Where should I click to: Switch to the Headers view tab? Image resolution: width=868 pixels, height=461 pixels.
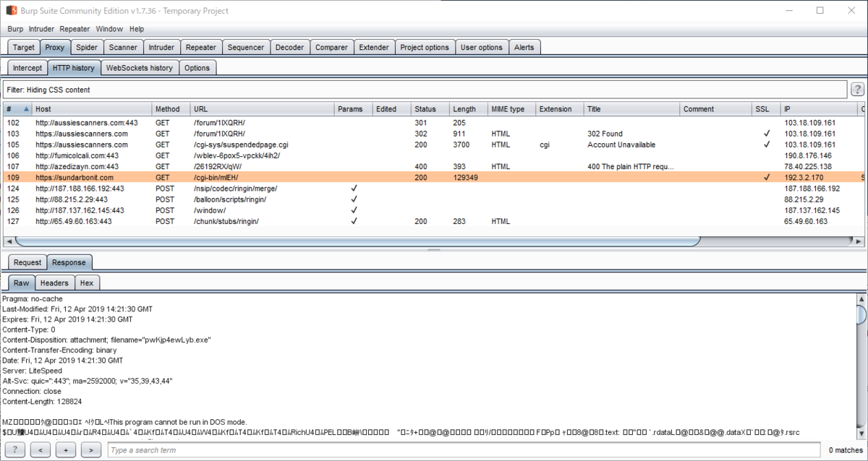click(x=54, y=283)
